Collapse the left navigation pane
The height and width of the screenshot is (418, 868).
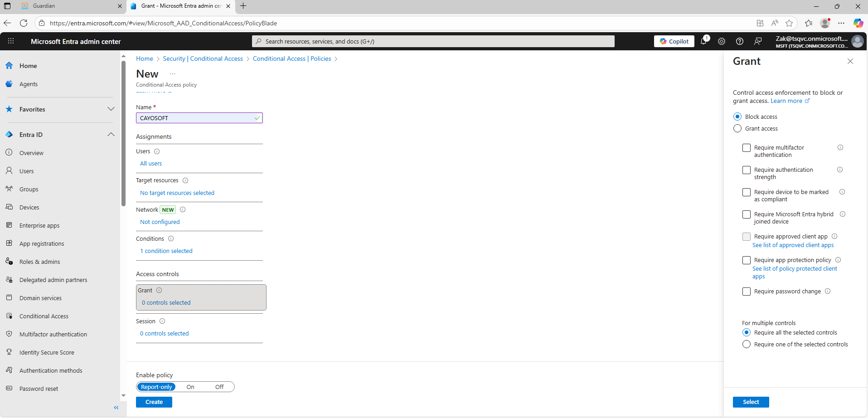click(x=116, y=408)
